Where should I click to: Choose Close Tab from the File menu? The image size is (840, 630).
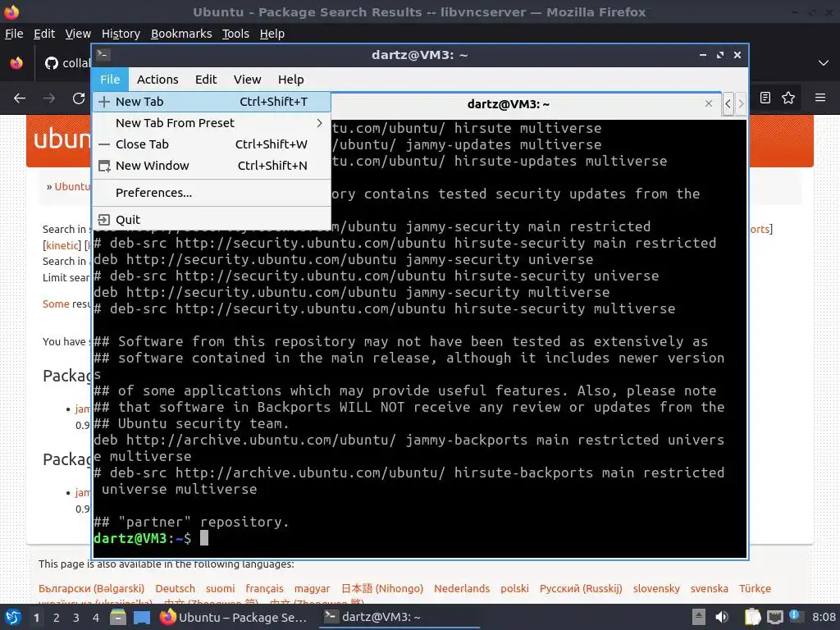click(x=212, y=144)
